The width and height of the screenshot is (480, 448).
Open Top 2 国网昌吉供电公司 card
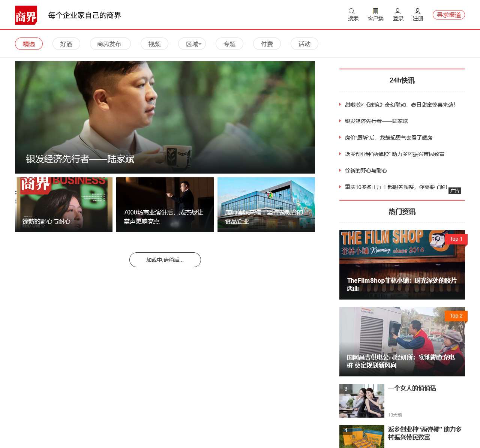402,342
